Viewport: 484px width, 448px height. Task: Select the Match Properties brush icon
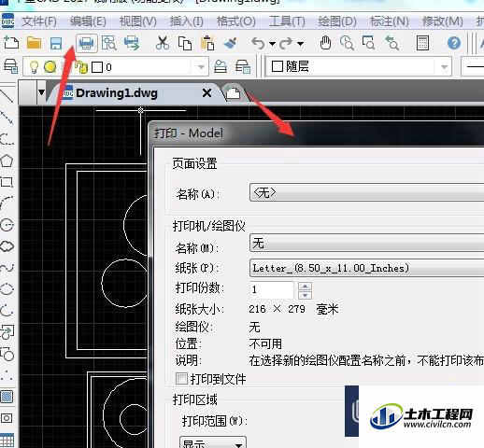click(x=231, y=43)
